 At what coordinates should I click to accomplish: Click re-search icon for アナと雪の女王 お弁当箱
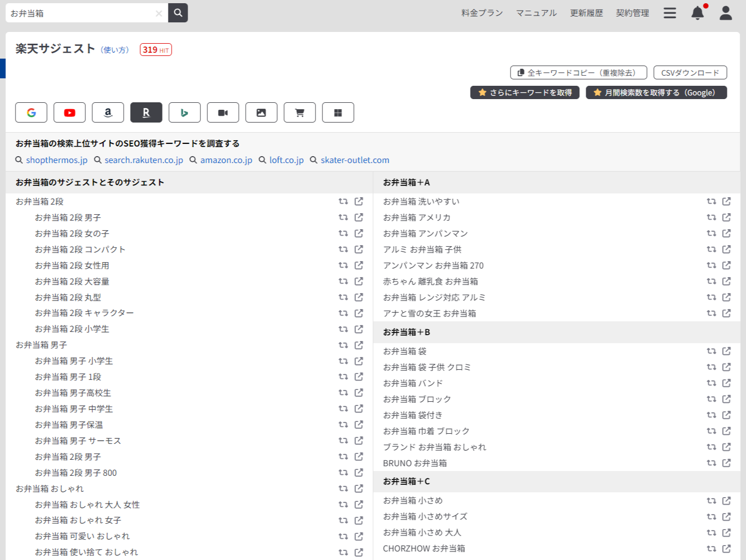coord(711,313)
